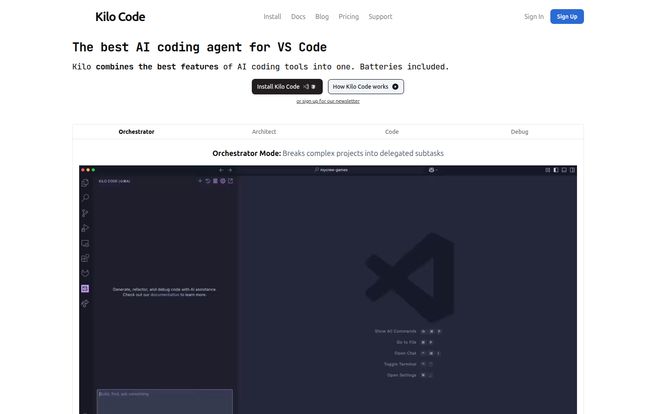Click the Install Kilo Code button
The image size is (650, 414).
pos(287,87)
